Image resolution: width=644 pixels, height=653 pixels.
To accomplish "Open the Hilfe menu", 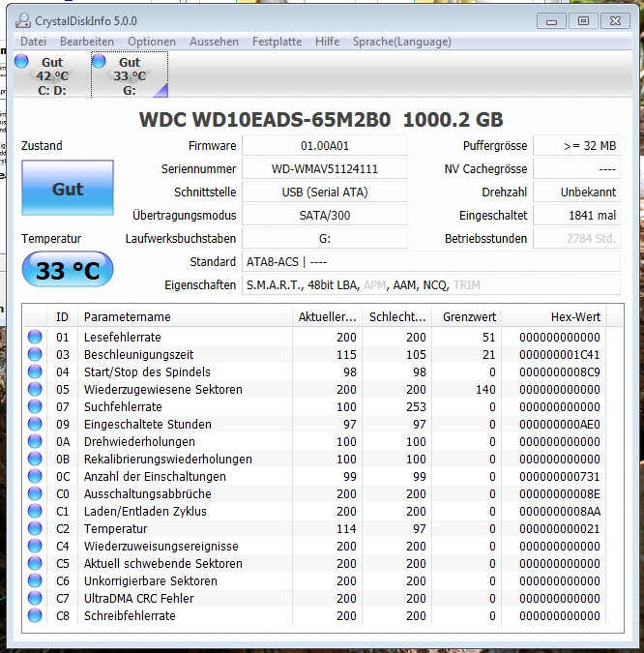I will [x=327, y=42].
